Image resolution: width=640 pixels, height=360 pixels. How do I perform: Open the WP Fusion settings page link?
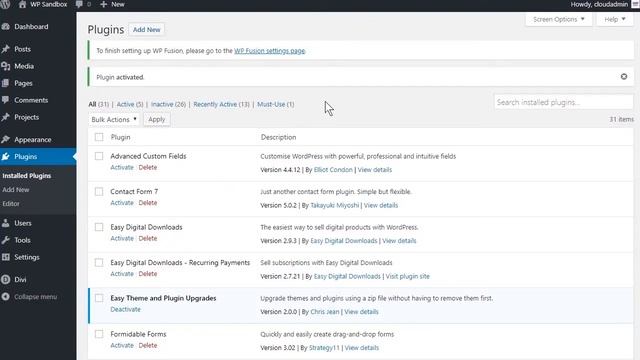coord(269,51)
